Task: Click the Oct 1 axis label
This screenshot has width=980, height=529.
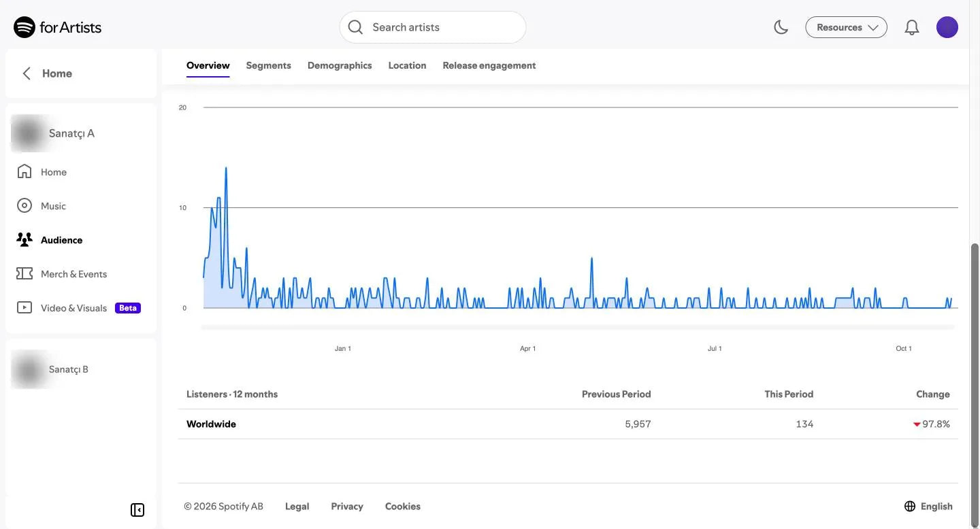Action: coord(904,348)
